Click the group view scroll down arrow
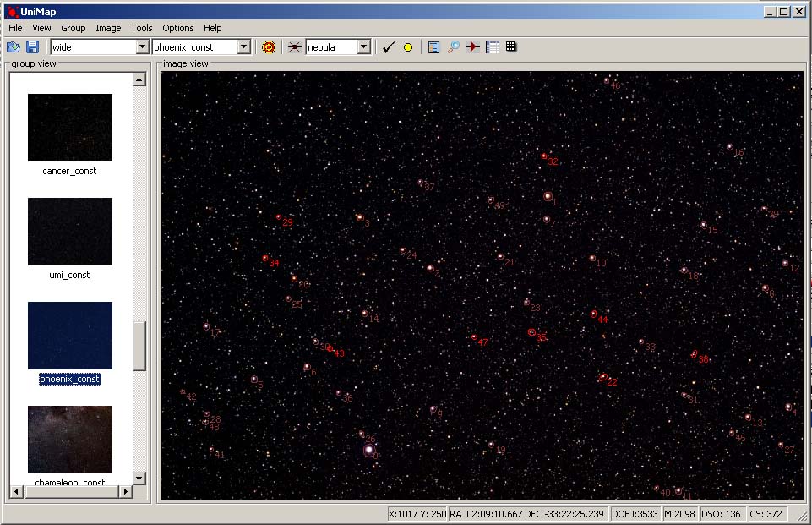Screen dimensions: 812x525 point(139,478)
